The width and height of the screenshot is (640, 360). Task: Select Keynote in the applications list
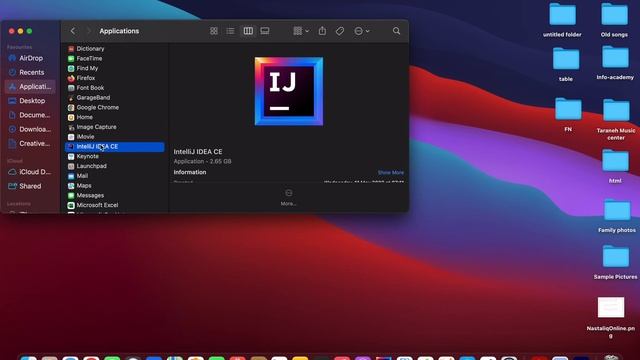click(115, 156)
